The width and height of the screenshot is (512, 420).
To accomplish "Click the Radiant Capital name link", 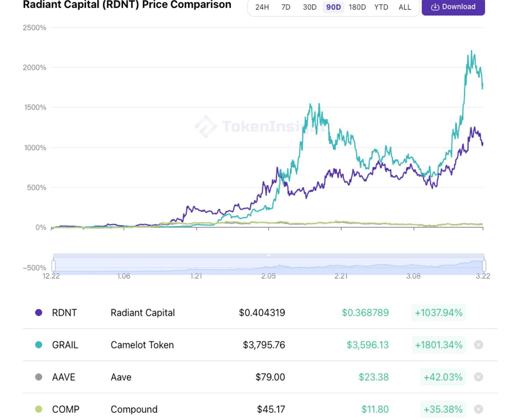I will click(143, 313).
